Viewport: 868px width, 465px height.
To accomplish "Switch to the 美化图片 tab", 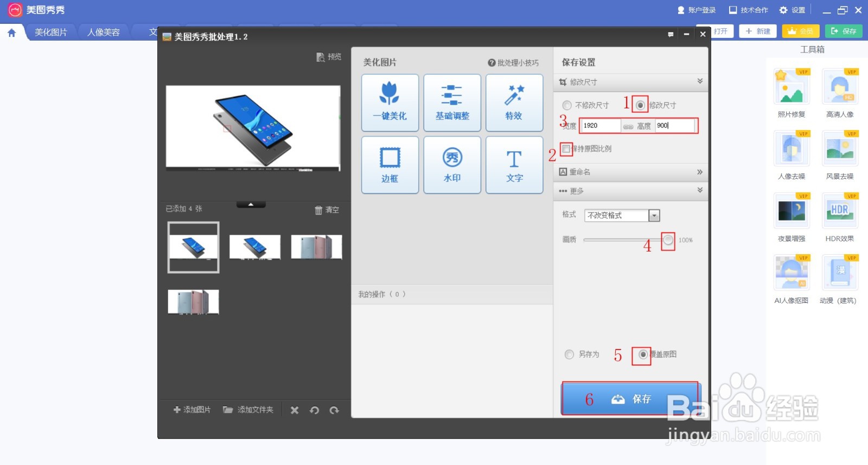I will tap(51, 33).
